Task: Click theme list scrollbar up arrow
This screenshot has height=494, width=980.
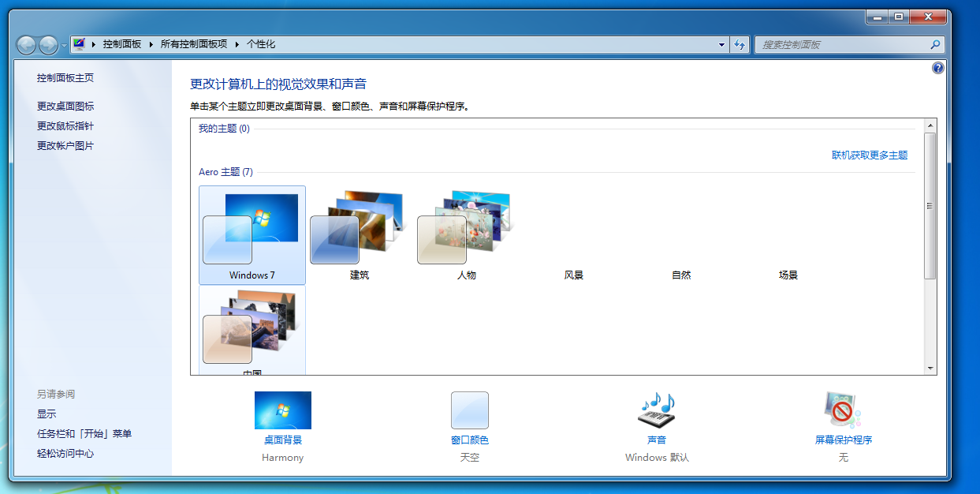Action: coord(930,126)
